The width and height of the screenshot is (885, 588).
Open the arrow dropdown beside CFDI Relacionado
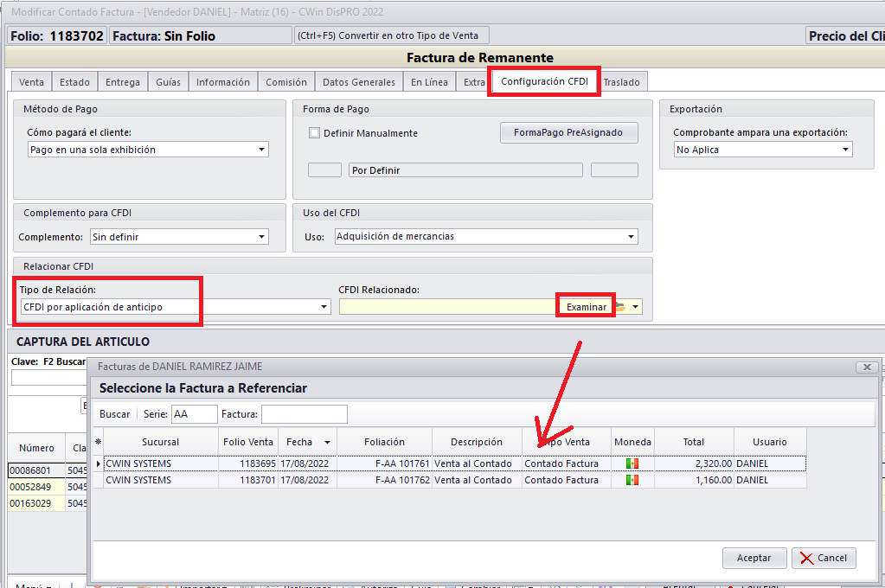(x=636, y=307)
